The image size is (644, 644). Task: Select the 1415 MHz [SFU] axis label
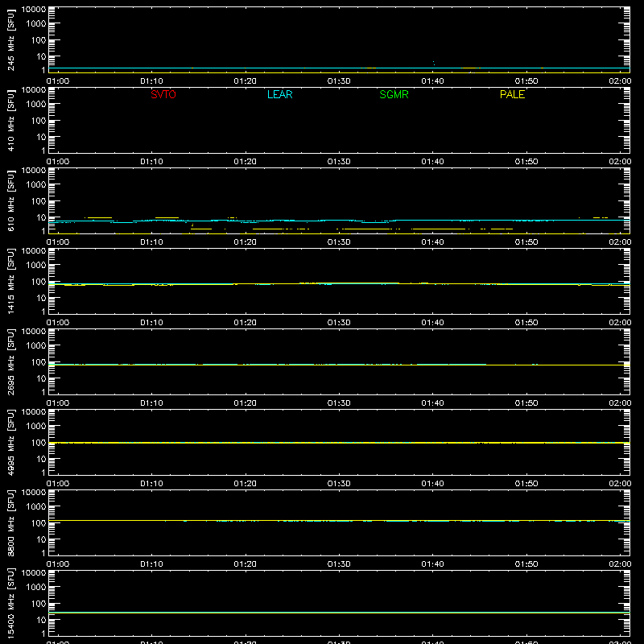(x=11, y=282)
